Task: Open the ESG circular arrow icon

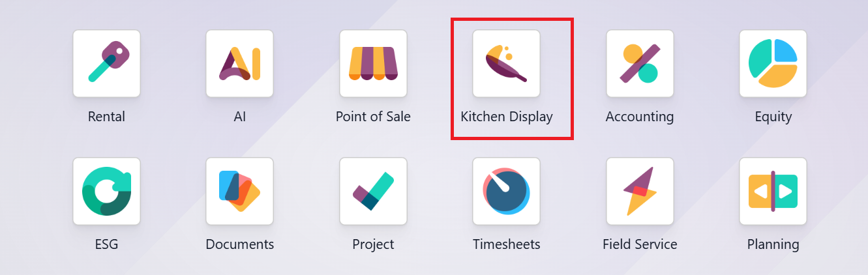Action: coord(106,191)
